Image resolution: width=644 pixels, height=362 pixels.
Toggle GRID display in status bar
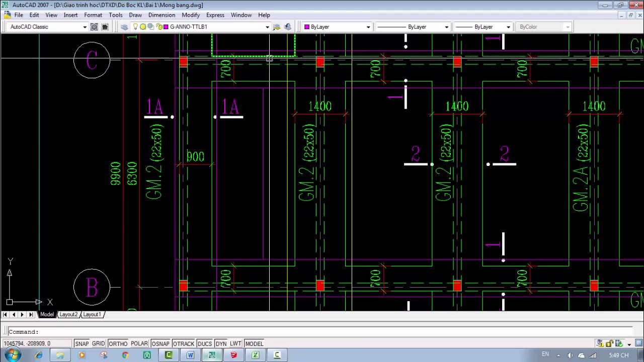[x=98, y=344]
